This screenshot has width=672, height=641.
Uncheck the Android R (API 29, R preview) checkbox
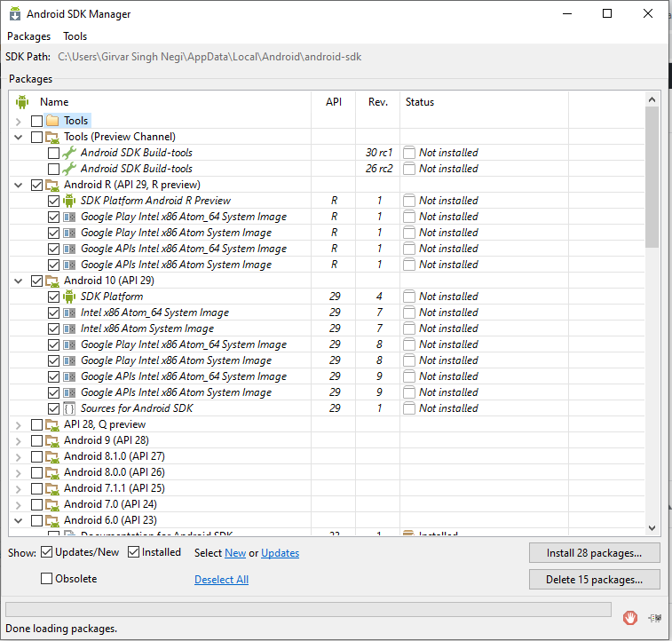[37, 185]
